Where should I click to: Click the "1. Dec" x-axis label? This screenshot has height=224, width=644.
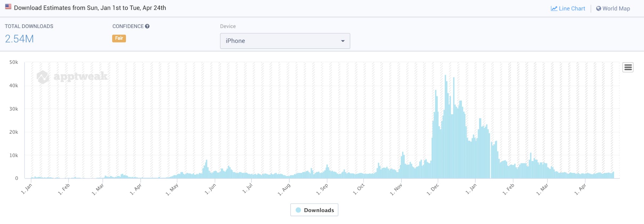[433, 190]
